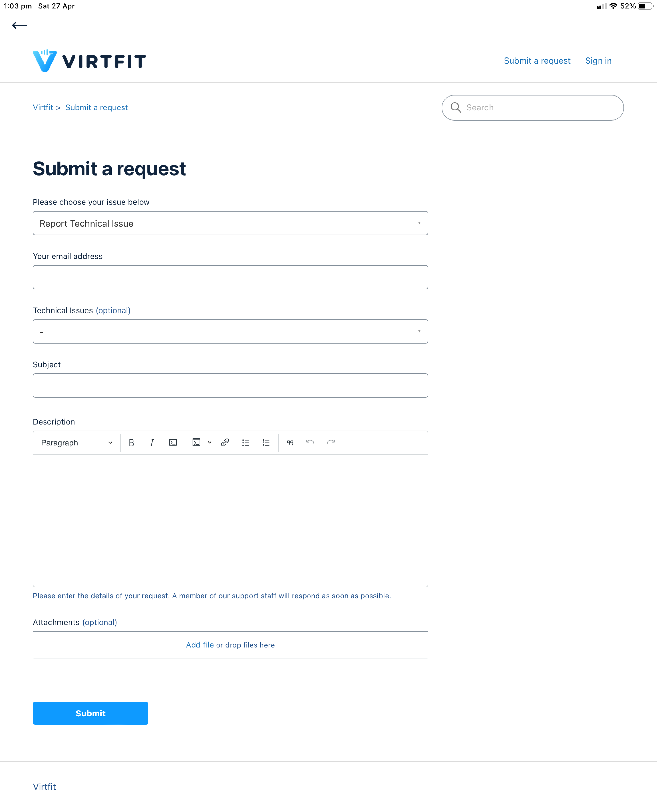Click the blue Submit button
This screenshot has width=657, height=812.
click(90, 713)
